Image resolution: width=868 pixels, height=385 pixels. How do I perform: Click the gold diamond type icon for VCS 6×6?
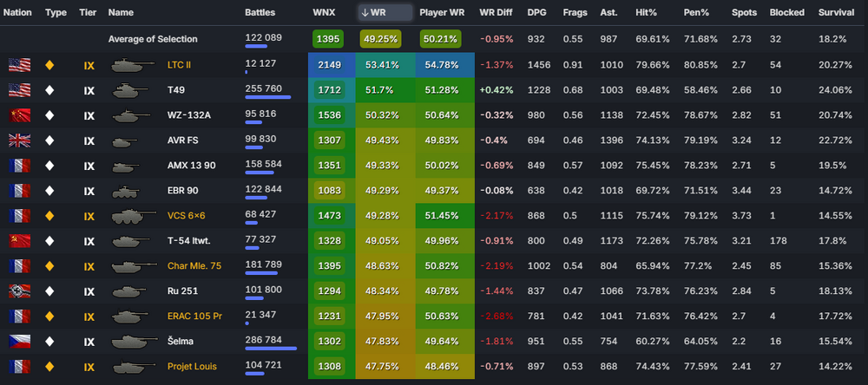tap(49, 216)
